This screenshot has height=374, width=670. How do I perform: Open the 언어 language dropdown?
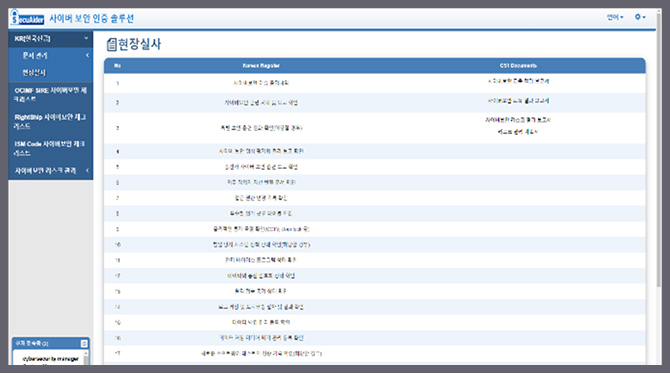[615, 17]
